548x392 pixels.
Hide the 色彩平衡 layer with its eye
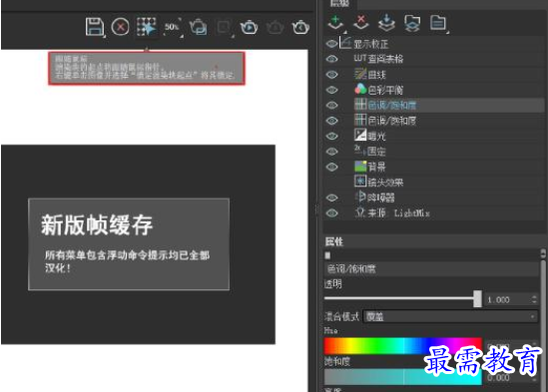331,90
